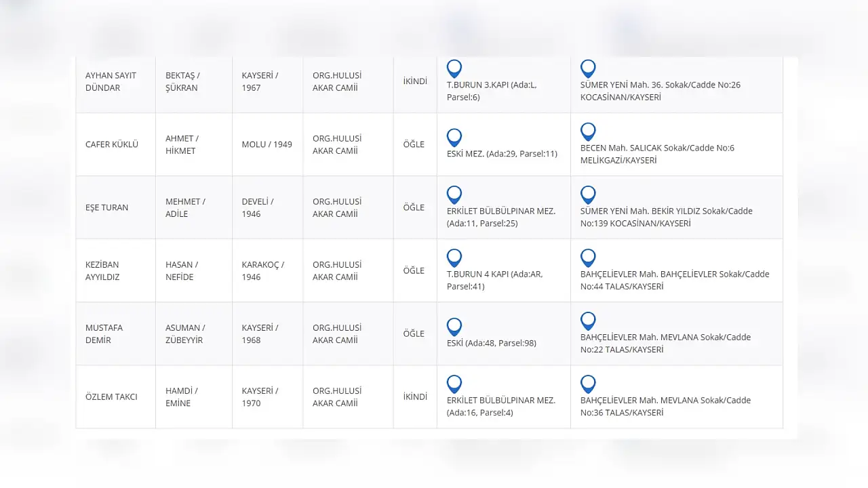Image resolution: width=868 pixels, height=488 pixels.
Task: Select the ÖZLEM TAKCI name cell
Action: click(116, 396)
